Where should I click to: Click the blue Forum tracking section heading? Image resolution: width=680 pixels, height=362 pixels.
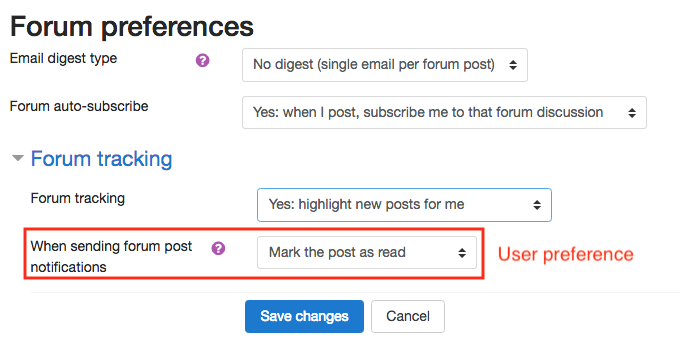101,159
